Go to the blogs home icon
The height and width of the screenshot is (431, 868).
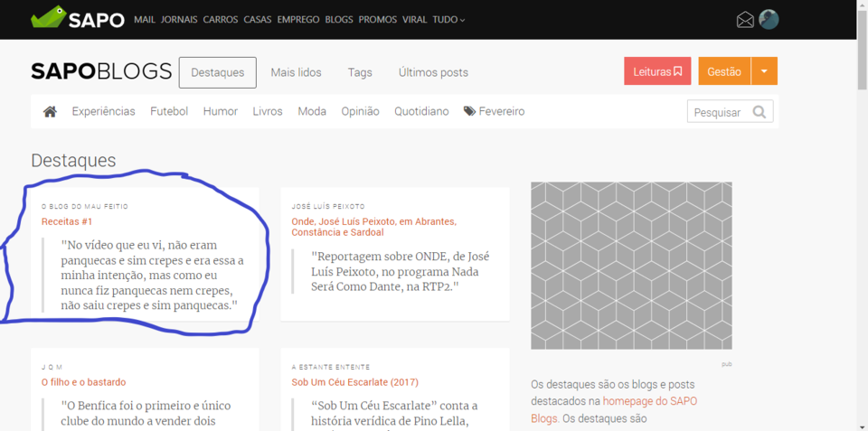51,112
